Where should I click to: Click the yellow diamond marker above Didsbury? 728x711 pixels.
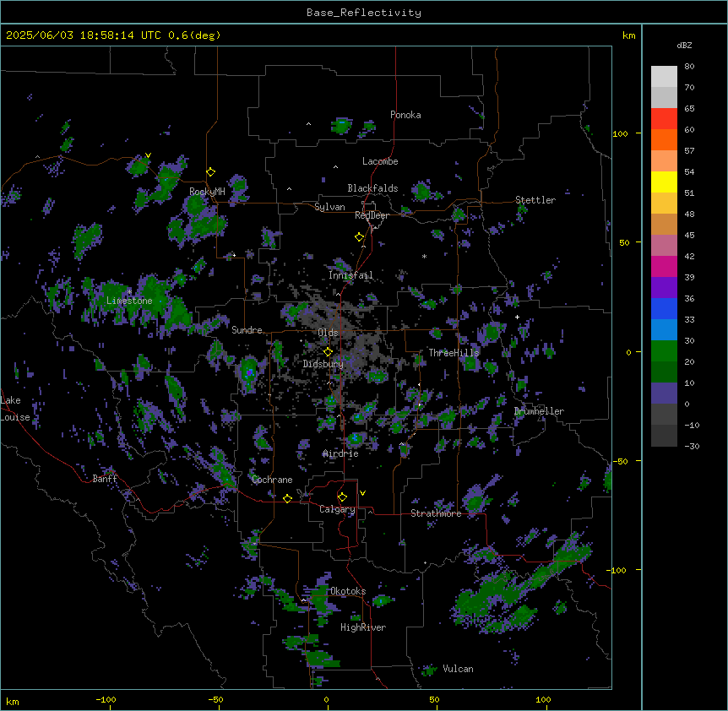329,352
